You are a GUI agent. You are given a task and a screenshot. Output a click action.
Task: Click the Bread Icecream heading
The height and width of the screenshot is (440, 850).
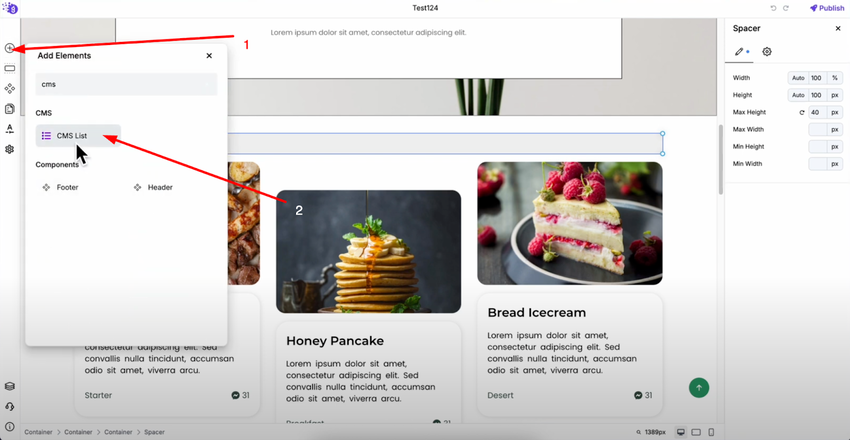coord(537,313)
